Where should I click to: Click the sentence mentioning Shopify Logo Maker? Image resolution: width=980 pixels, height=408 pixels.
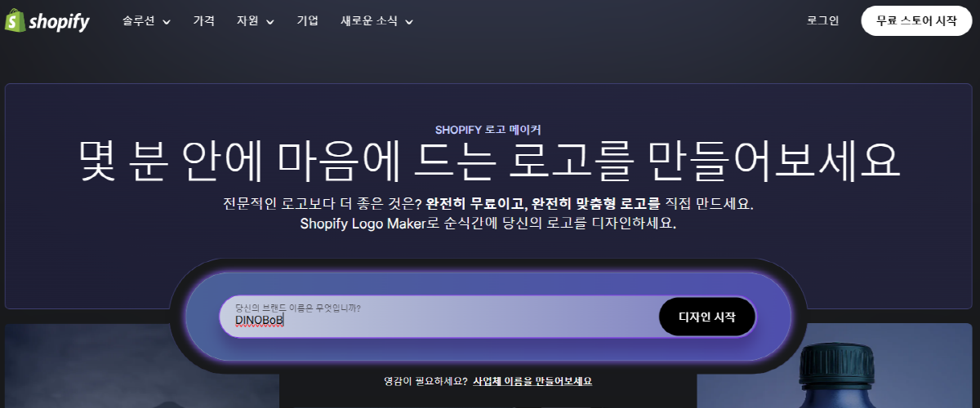coord(488,223)
